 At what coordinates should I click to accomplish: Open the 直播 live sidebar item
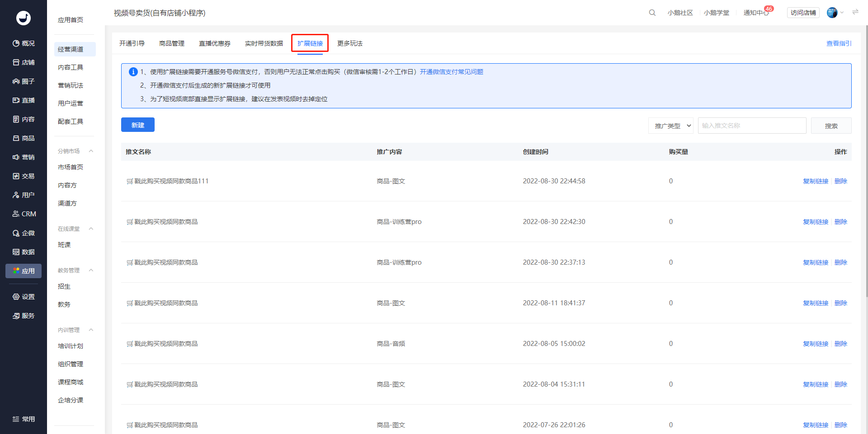point(24,100)
